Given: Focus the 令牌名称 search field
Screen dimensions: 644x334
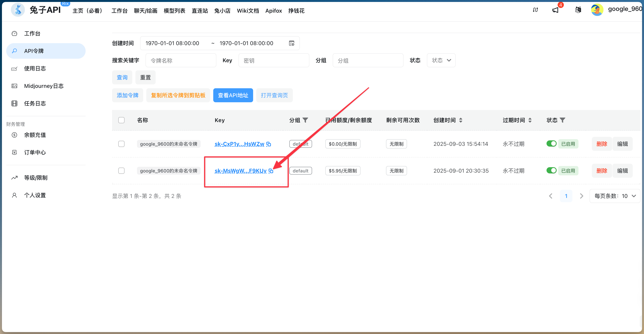Looking at the screenshot, I should [181, 60].
